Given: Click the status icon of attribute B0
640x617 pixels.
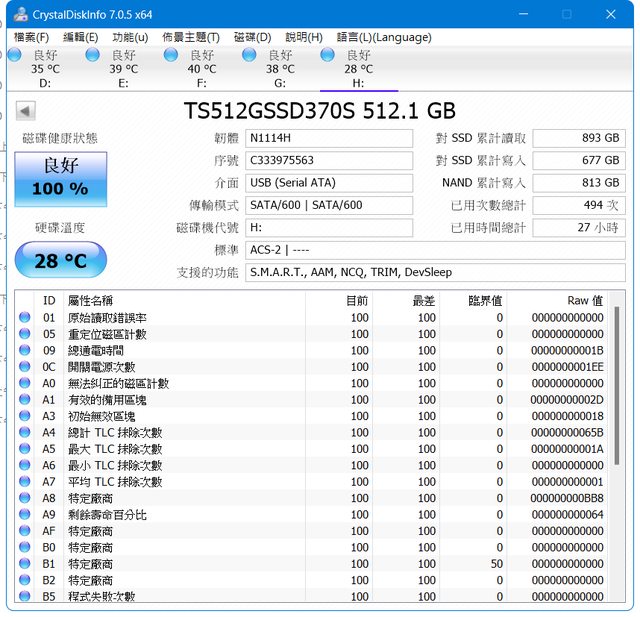Looking at the screenshot, I should coord(24,547).
